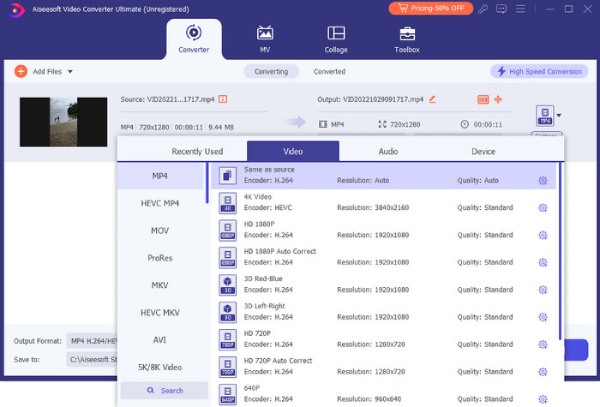Open settings gear for 640P preset

pos(543,399)
